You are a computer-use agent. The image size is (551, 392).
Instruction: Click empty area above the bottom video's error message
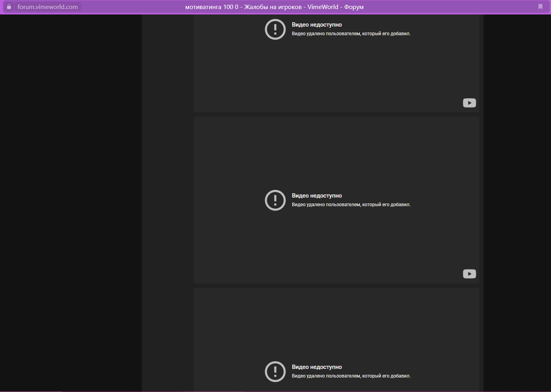pyautogui.click(x=336, y=325)
